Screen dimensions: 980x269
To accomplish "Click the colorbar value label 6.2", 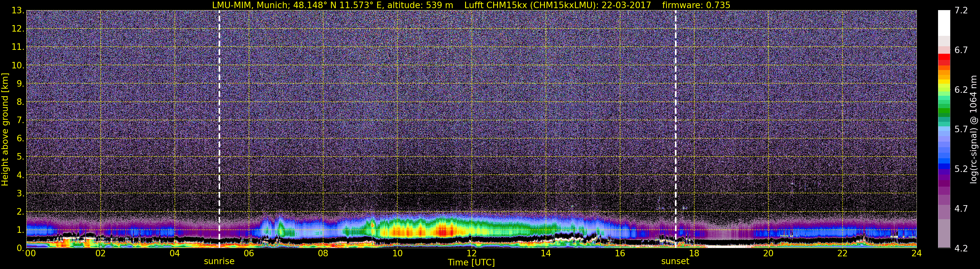I will [x=961, y=90].
